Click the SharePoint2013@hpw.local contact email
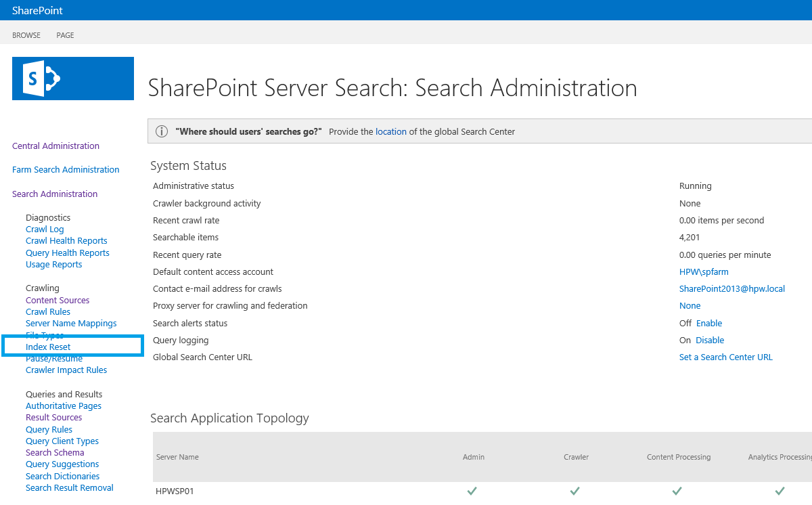The width and height of the screenshot is (812, 505). [x=731, y=288]
